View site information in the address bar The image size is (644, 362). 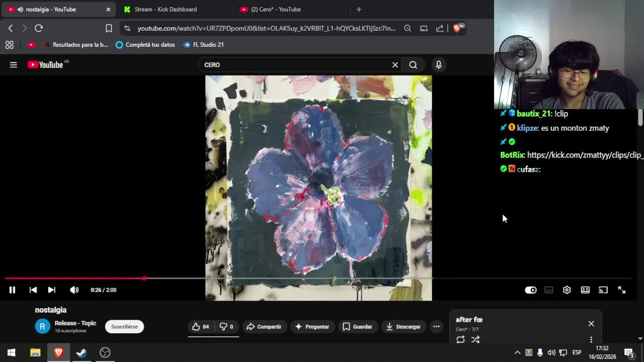127,29
